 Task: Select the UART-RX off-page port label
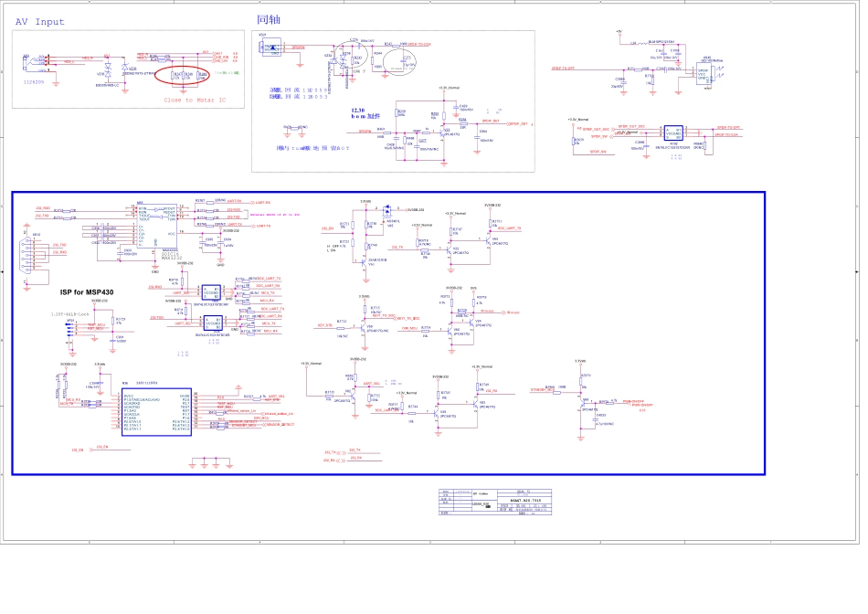click(261, 201)
